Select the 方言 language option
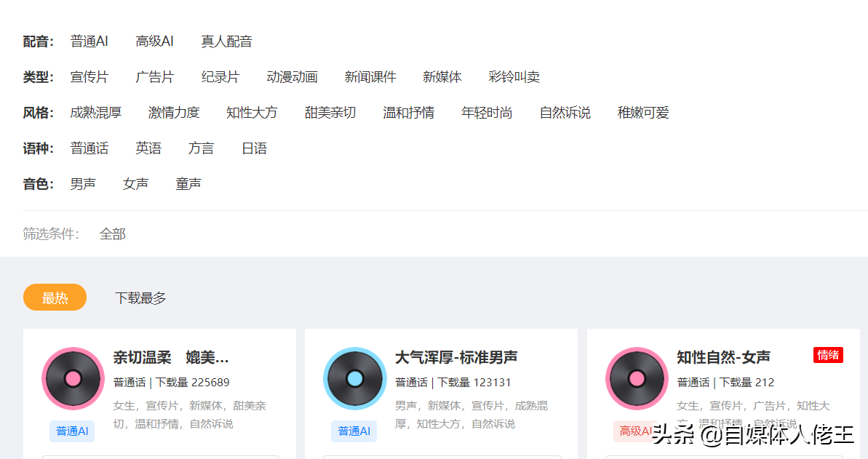The image size is (868, 459). [x=201, y=148]
